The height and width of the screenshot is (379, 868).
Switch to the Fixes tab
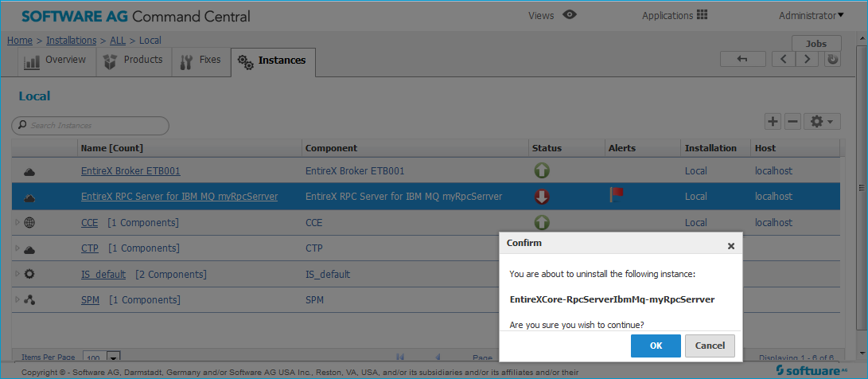200,61
